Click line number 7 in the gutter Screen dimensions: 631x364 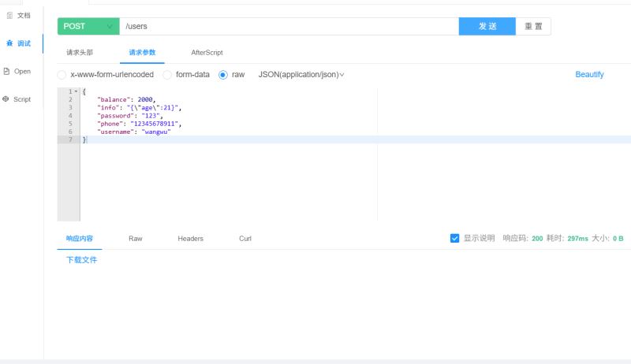(x=70, y=139)
